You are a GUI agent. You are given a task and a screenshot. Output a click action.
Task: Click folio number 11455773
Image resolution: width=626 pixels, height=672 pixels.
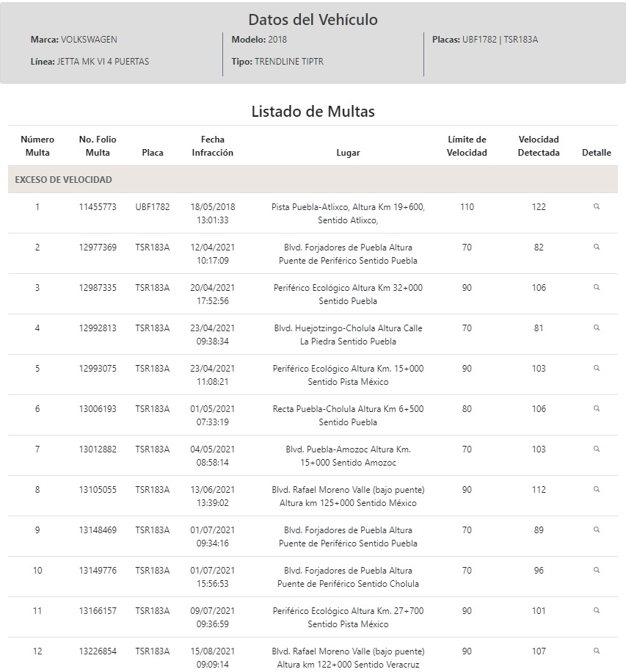[98, 207]
